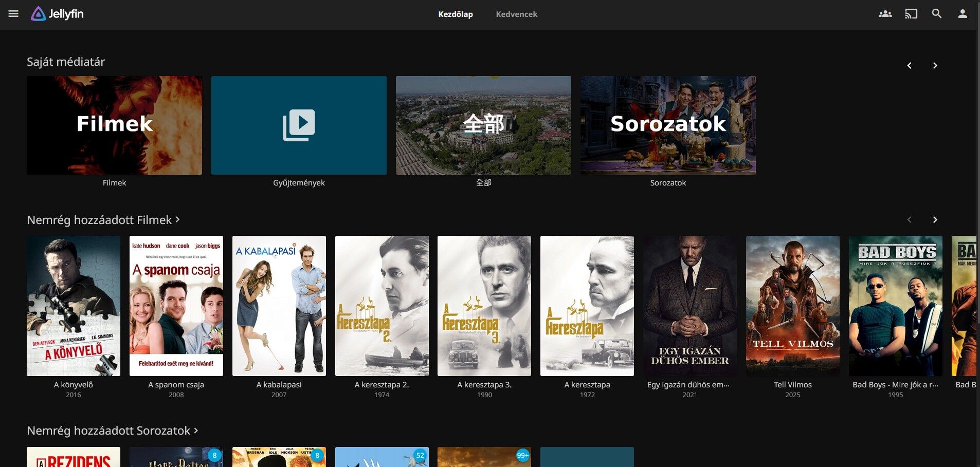Click the A könyvelő title text

74,385
